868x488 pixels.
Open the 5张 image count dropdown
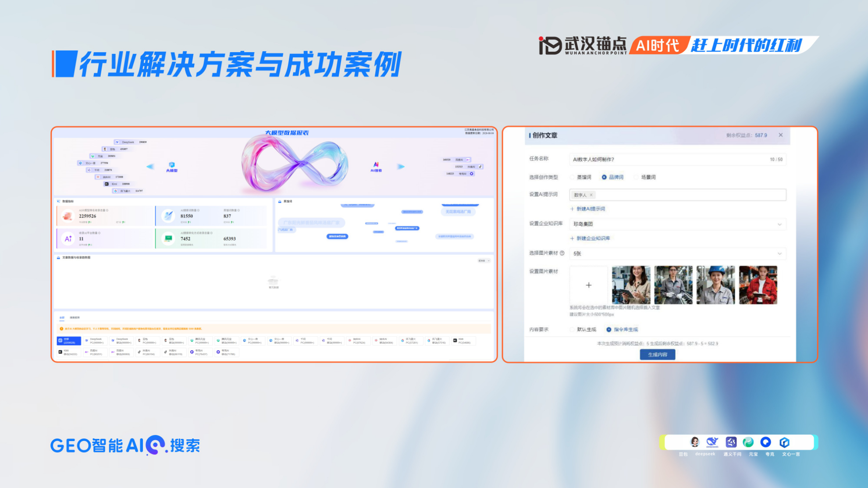pyautogui.click(x=678, y=253)
